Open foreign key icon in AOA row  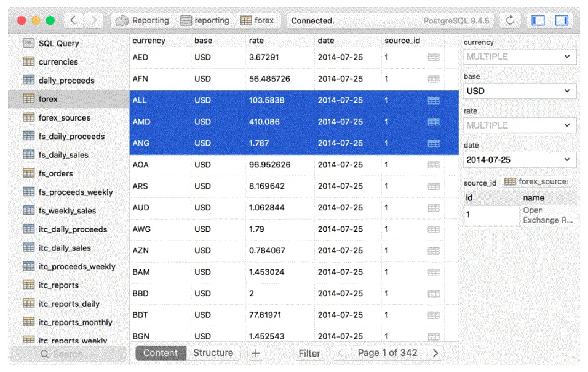click(x=434, y=165)
